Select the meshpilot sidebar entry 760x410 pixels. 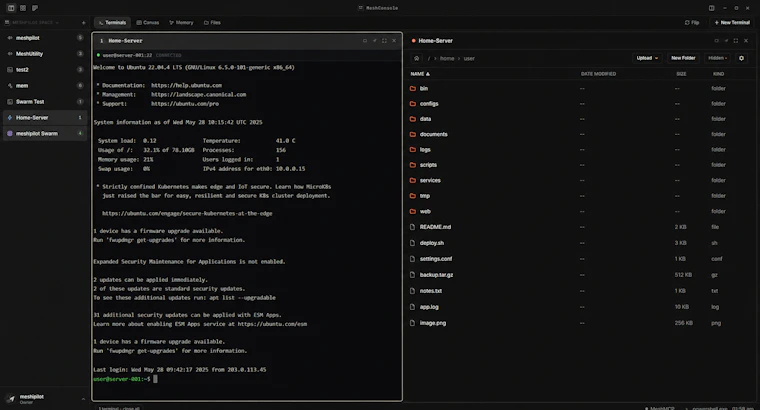(45, 38)
